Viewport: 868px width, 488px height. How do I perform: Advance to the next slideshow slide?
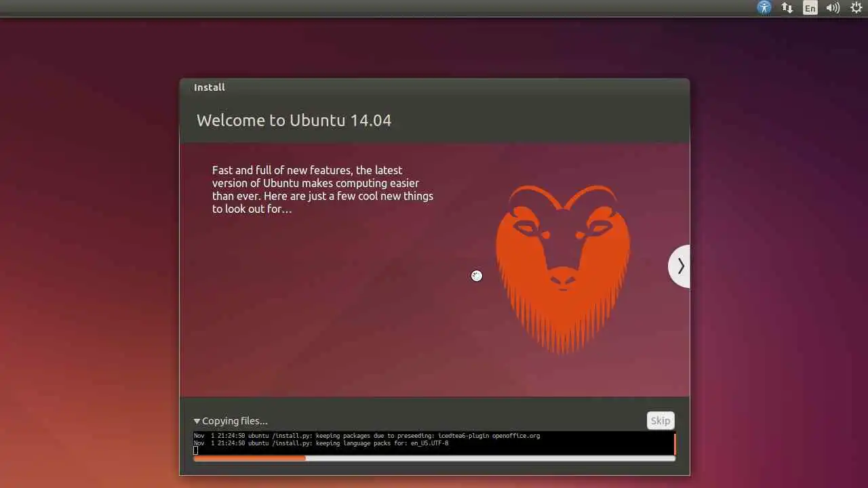coord(679,266)
